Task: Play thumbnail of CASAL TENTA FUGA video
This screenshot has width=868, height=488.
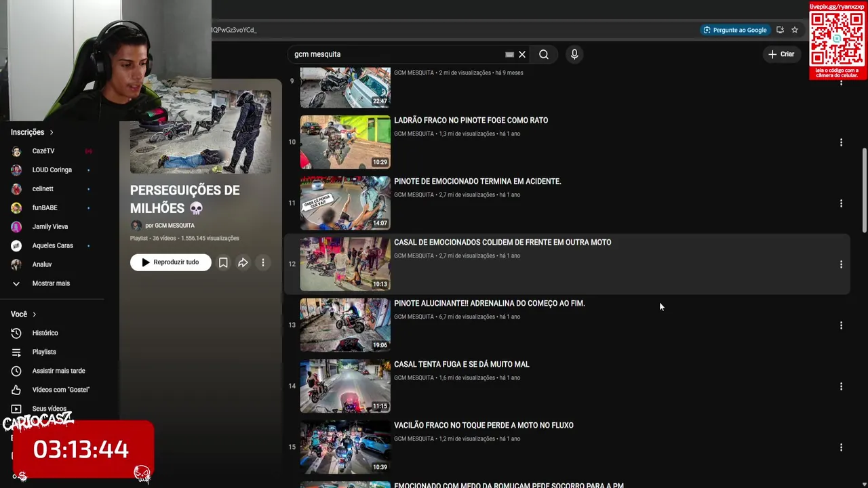Action: pyautogui.click(x=345, y=386)
